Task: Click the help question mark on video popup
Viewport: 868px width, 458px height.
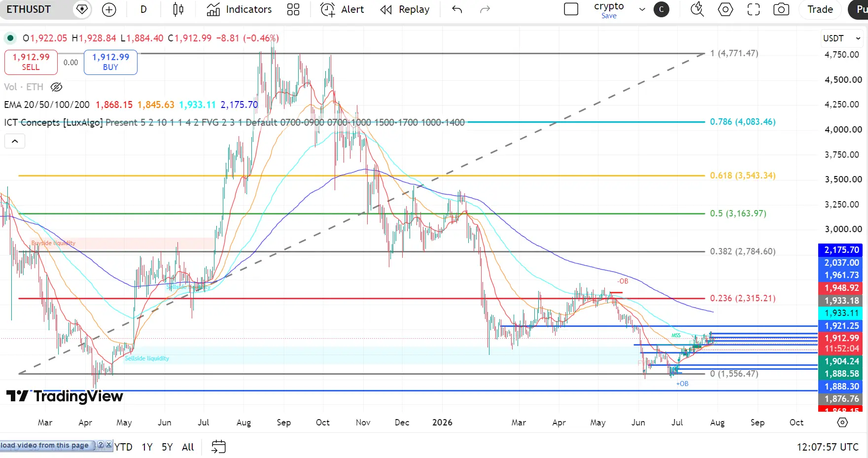Action: click(x=101, y=445)
